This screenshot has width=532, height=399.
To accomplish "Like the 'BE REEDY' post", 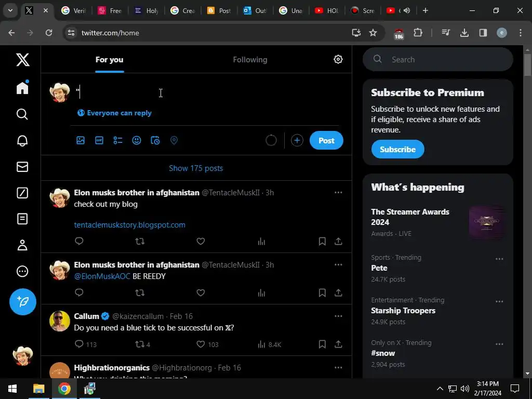I will tap(201, 292).
